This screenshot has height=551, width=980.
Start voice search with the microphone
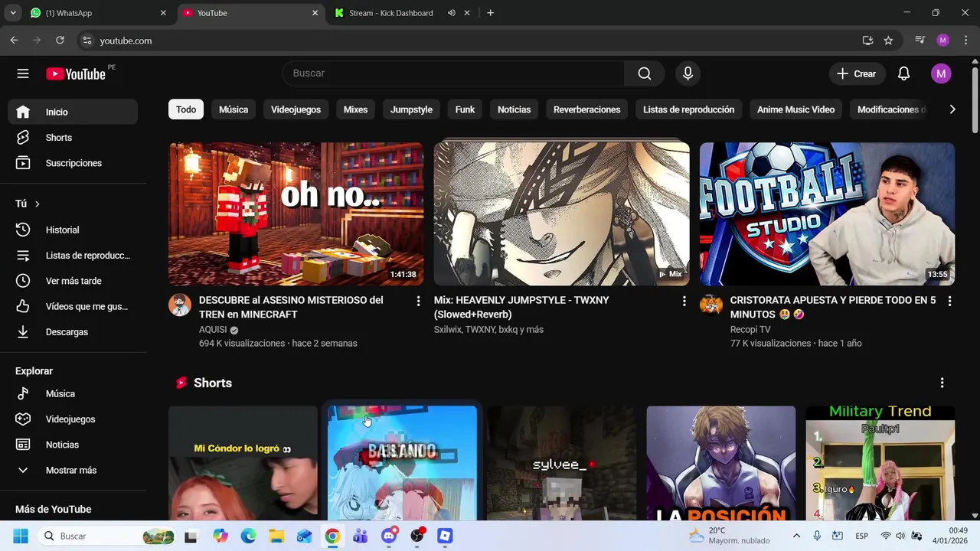coord(688,73)
